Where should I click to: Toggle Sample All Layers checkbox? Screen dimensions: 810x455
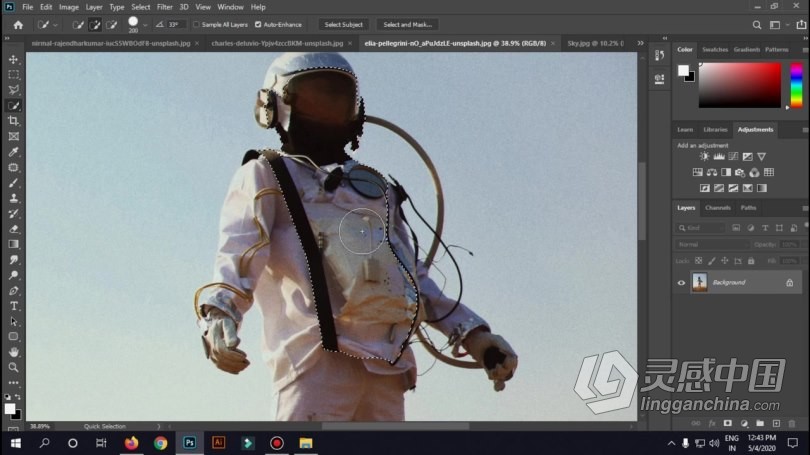(196, 24)
